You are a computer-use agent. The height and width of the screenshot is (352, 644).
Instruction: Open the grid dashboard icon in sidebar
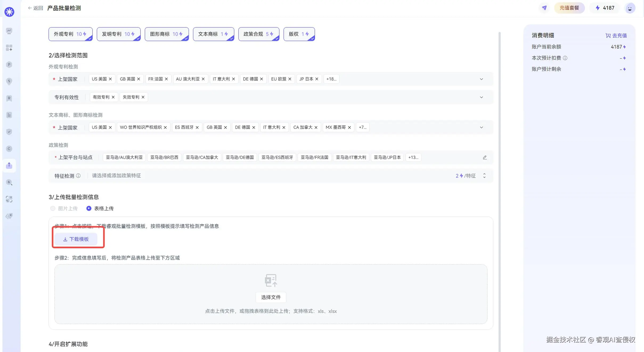point(9,48)
